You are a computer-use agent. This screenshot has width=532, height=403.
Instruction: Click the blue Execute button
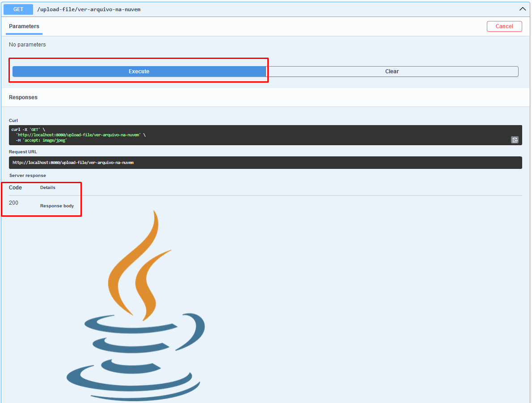tap(139, 71)
